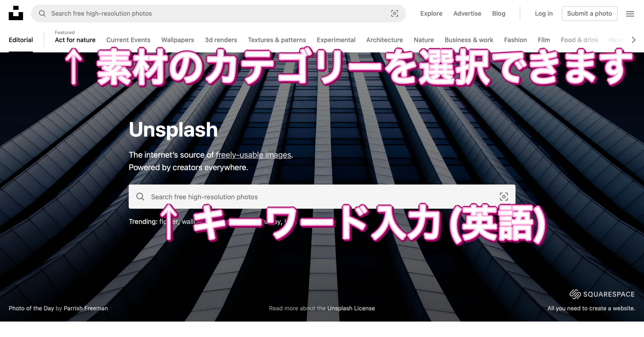The height and width of the screenshot is (337, 644).
Task: Go to Textures & patterns category
Action: (x=277, y=40)
